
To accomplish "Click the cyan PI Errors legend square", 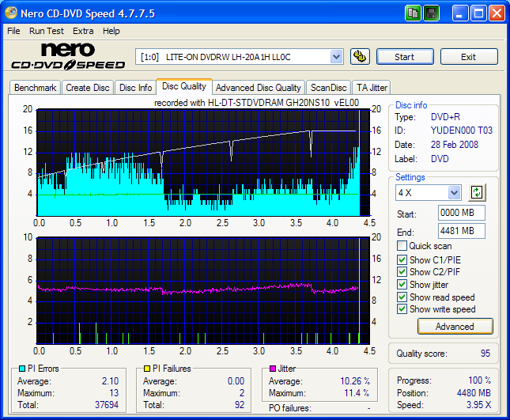I will [21, 369].
